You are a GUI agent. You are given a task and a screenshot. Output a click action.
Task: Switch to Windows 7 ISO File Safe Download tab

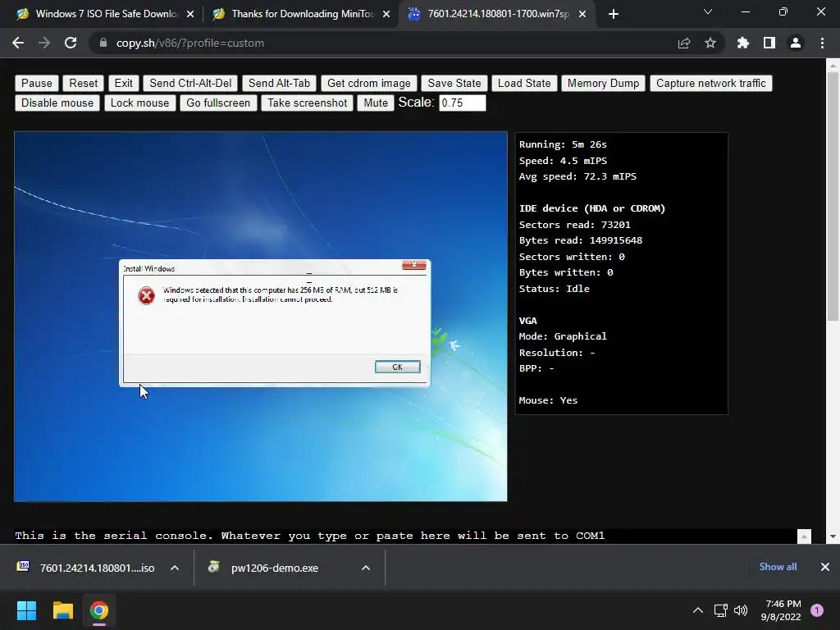point(105,14)
